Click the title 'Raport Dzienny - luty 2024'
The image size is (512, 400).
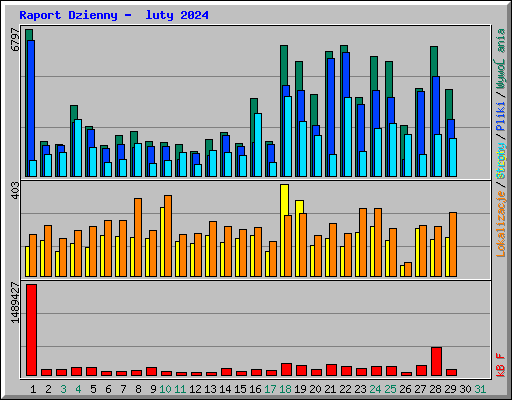pos(114,15)
